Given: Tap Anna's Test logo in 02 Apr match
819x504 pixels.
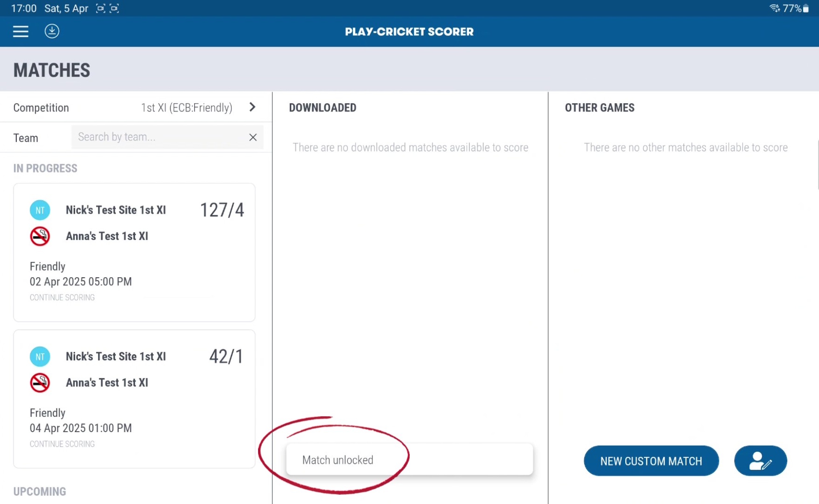Looking at the screenshot, I should pos(40,236).
